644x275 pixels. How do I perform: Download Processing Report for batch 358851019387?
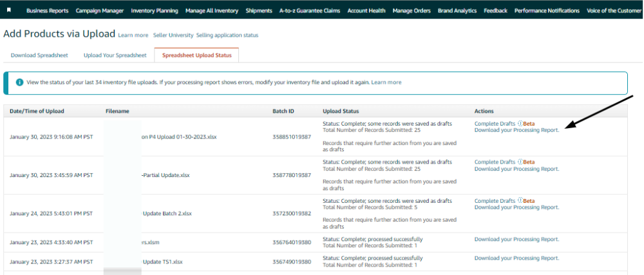(x=516, y=130)
